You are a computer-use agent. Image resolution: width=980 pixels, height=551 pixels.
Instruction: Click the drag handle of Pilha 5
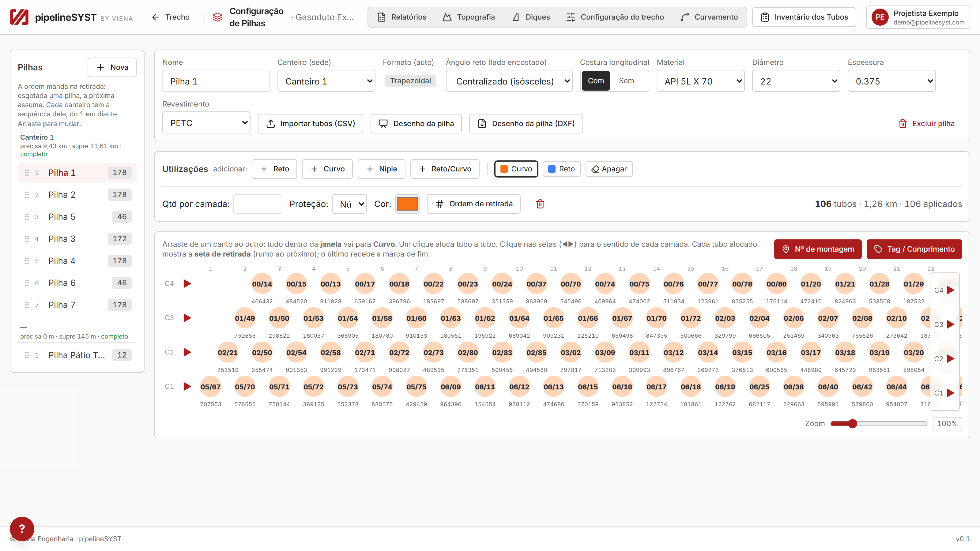(x=27, y=217)
